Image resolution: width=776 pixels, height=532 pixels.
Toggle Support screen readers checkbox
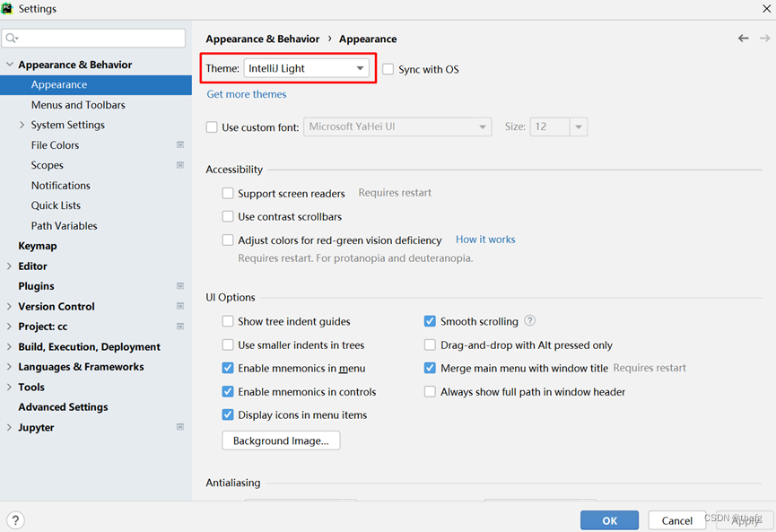(x=228, y=193)
